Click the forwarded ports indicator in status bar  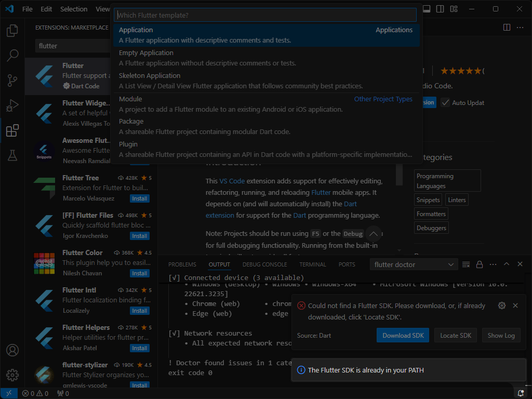click(63, 394)
